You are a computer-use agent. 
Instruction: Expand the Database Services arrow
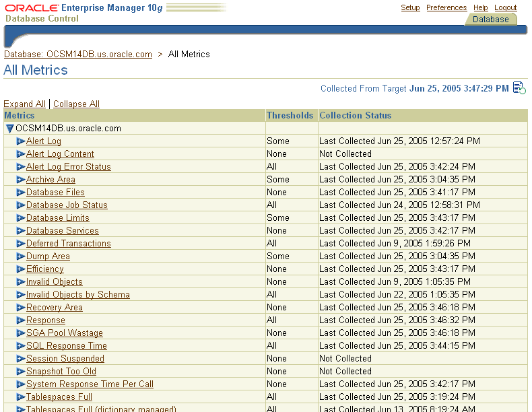(21, 231)
